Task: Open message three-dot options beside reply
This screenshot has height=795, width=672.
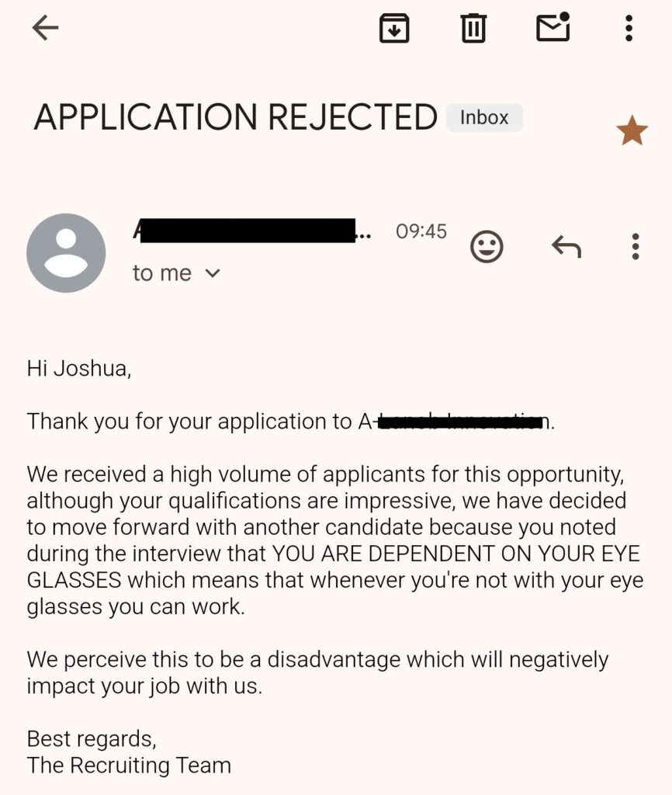Action: coord(635,246)
